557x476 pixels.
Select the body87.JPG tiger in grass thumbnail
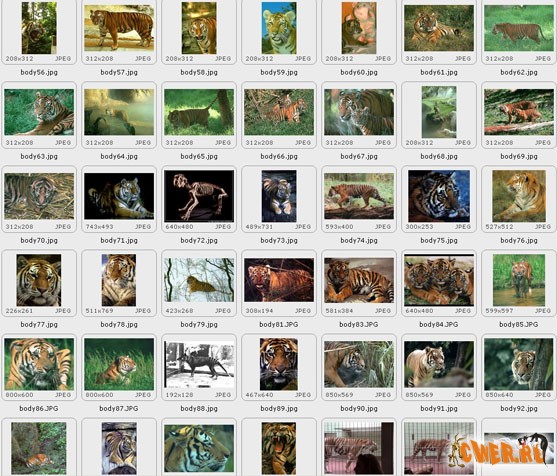[x=119, y=364]
